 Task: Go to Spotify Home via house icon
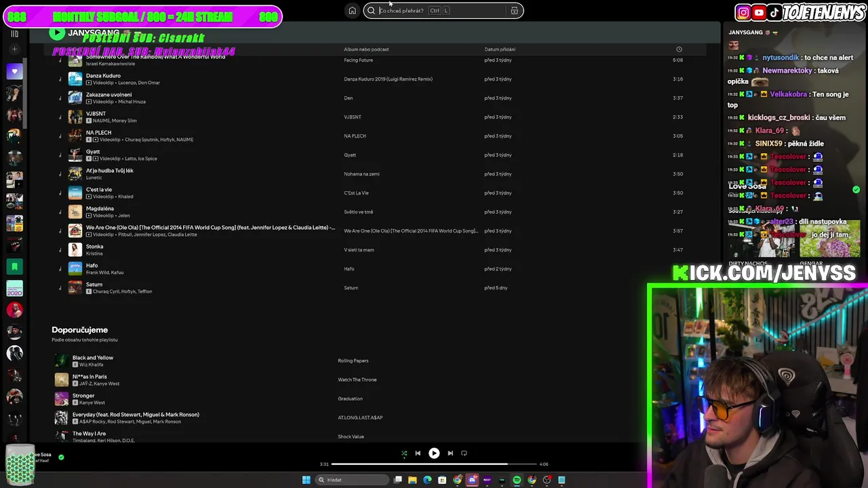click(x=352, y=11)
